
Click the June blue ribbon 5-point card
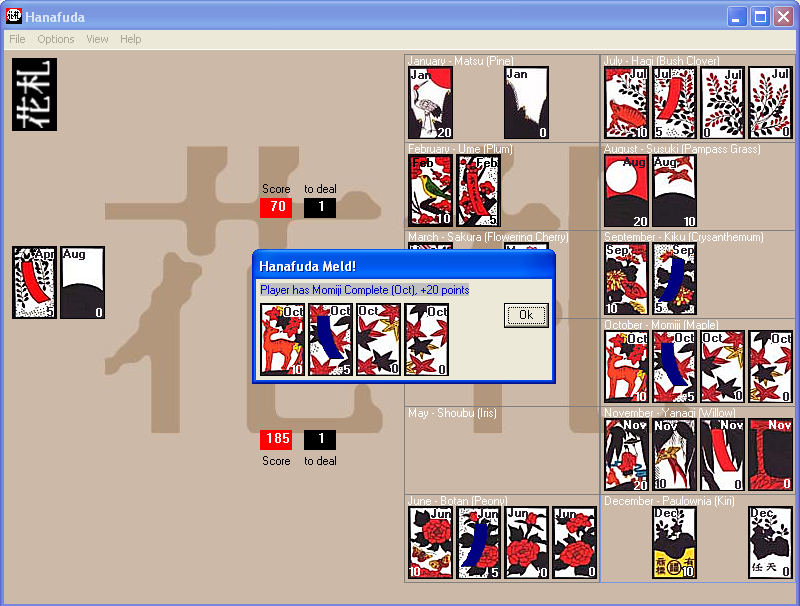tap(478, 542)
